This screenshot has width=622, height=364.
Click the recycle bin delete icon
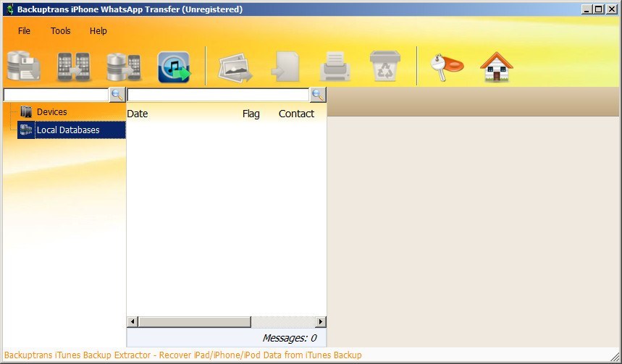pyautogui.click(x=384, y=66)
